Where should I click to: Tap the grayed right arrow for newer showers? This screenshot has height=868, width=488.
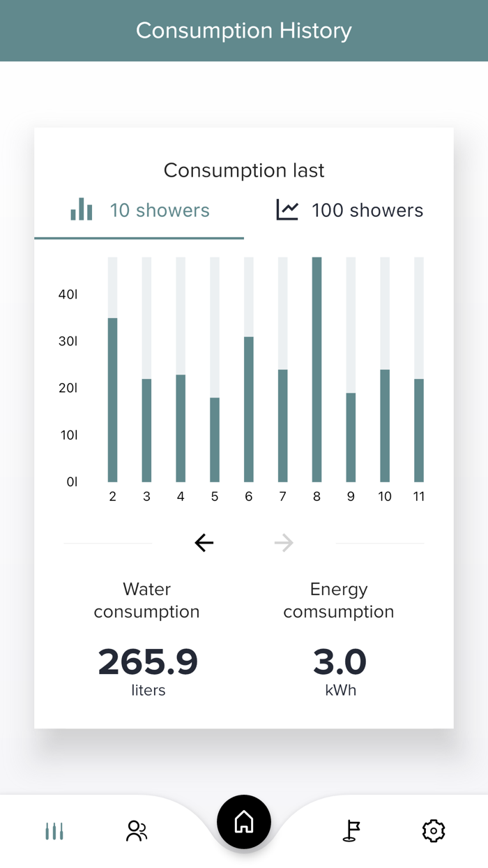click(284, 542)
